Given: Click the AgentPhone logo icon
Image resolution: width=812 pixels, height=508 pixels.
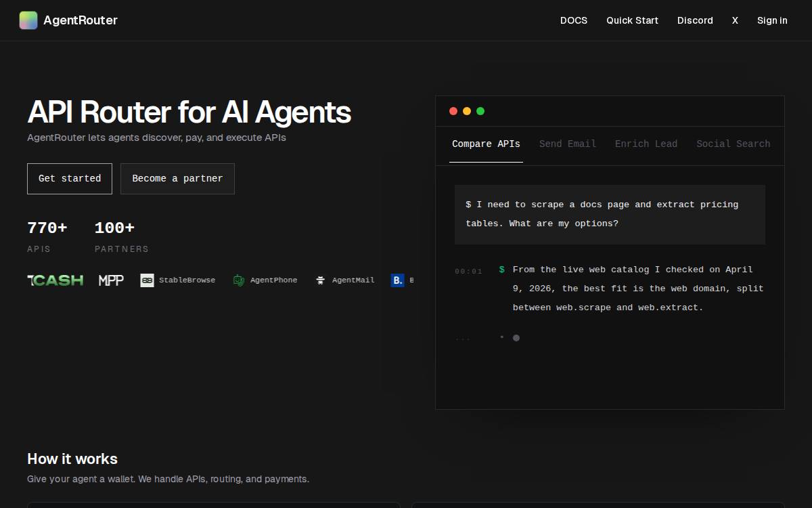Looking at the screenshot, I should pyautogui.click(x=239, y=280).
